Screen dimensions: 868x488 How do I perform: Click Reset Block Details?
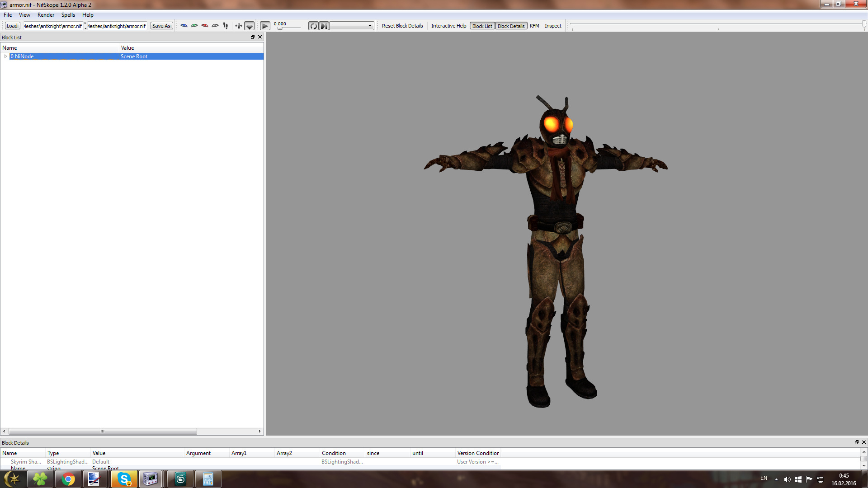pyautogui.click(x=402, y=26)
